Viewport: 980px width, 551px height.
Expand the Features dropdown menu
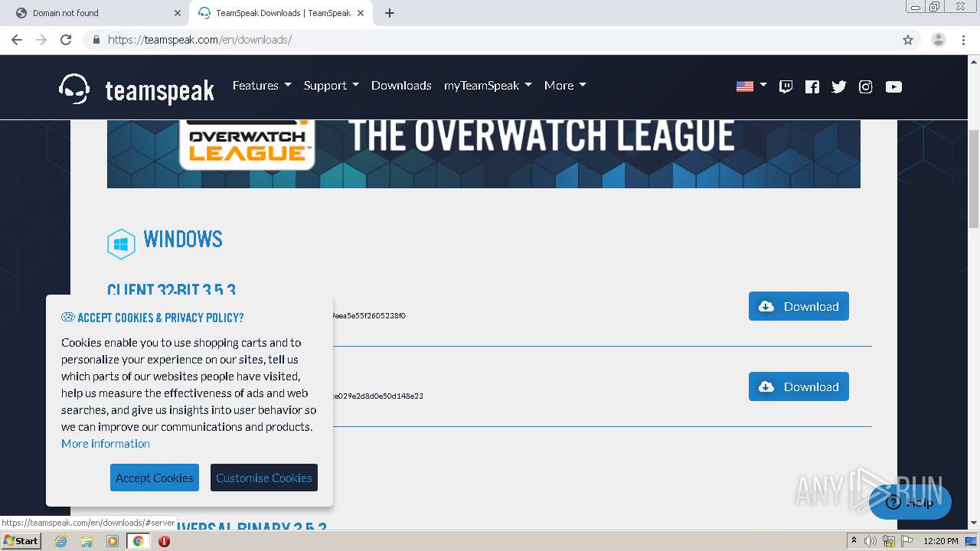tap(262, 86)
